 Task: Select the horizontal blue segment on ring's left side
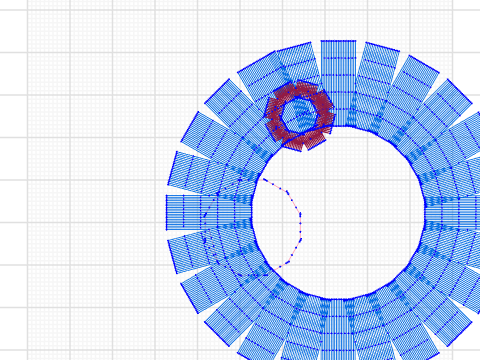[208, 213]
